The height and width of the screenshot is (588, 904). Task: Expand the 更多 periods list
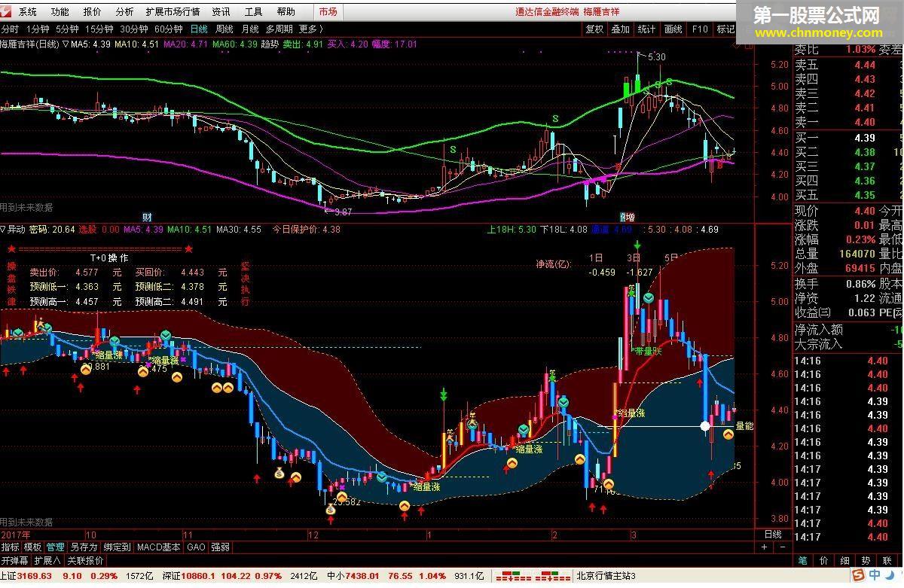click(310, 29)
